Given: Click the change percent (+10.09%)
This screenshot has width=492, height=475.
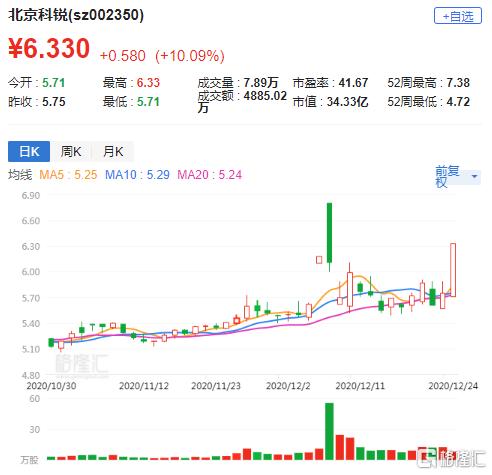Looking at the screenshot, I should pyautogui.click(x=190, y=56).
